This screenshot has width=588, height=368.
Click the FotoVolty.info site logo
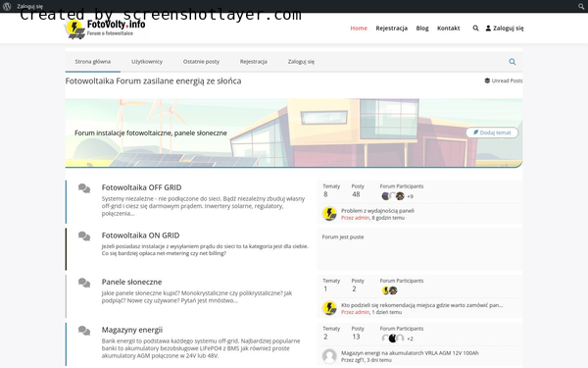pyautogui.click(x=106, y=28)
